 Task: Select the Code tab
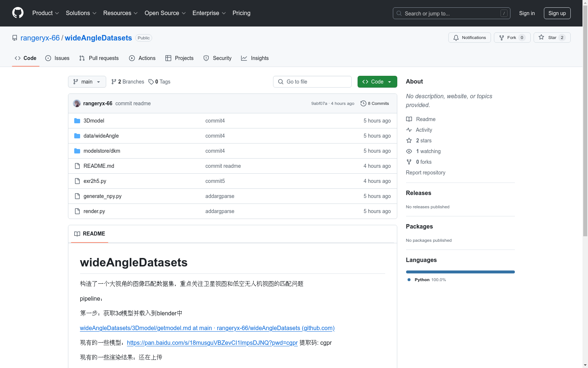coord(26,58)
